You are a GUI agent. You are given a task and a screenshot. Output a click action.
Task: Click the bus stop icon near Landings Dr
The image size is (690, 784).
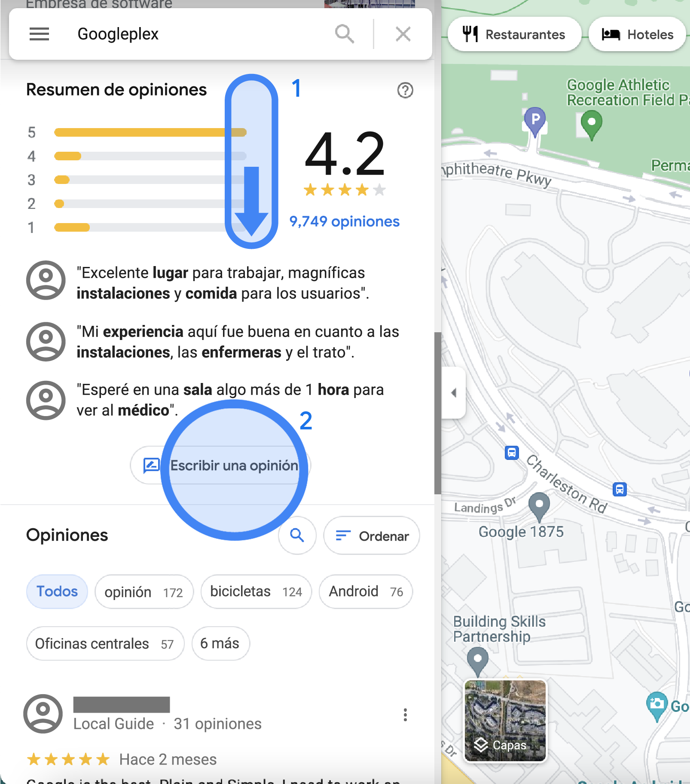[x=512, y=453]
